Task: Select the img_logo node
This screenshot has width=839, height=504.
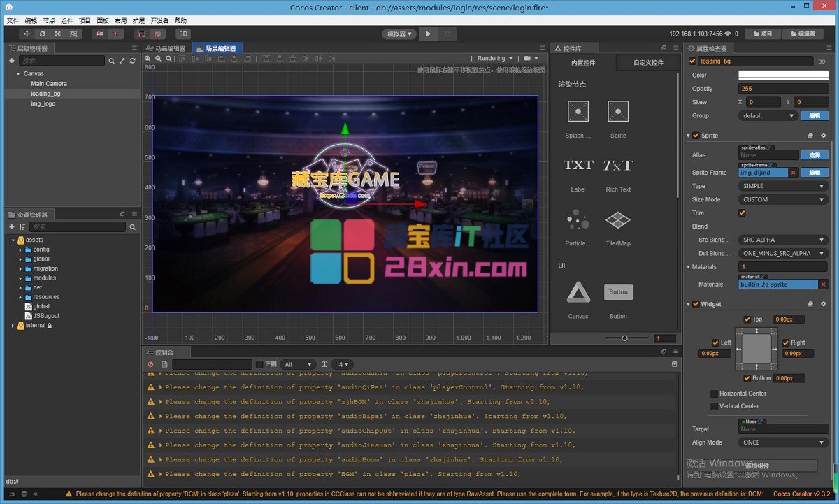Action: 43,103
